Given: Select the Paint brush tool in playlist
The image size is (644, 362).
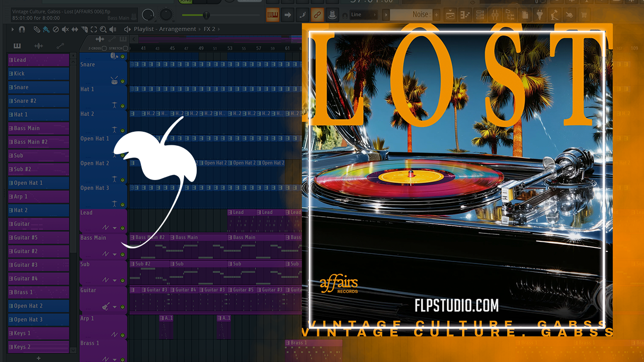Looking at the screenshot, I should [x=46, y=29].
